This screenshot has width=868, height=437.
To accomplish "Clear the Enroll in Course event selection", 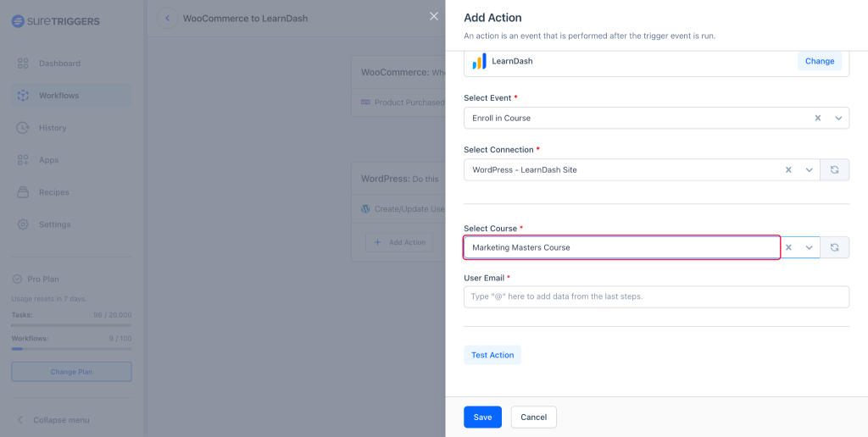I will [x=817, y=118].
